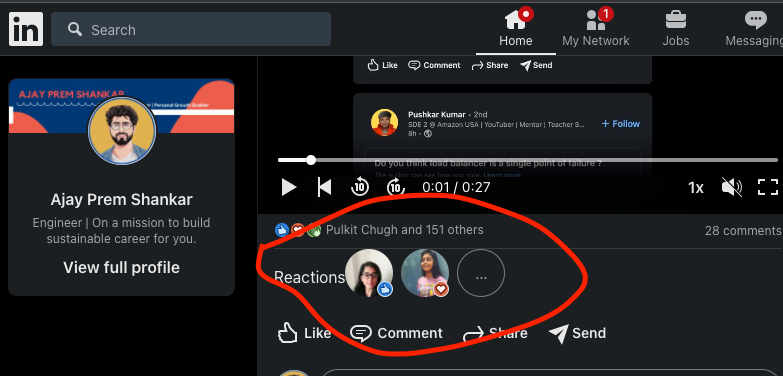The image size is (783, 376).
Task: Open reactor avatar with like badge
Action: point(369,273)
